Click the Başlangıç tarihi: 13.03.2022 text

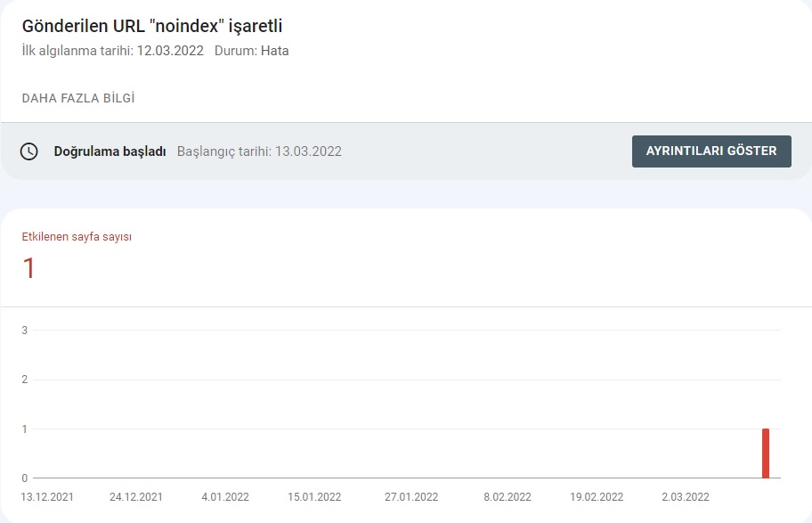(259, 151)
